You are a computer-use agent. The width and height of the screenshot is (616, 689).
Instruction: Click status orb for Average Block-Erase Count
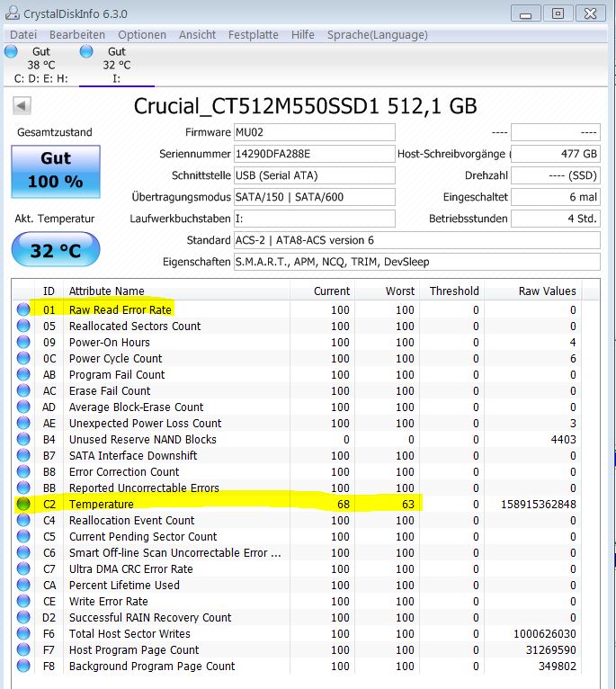tap(23, 407)
